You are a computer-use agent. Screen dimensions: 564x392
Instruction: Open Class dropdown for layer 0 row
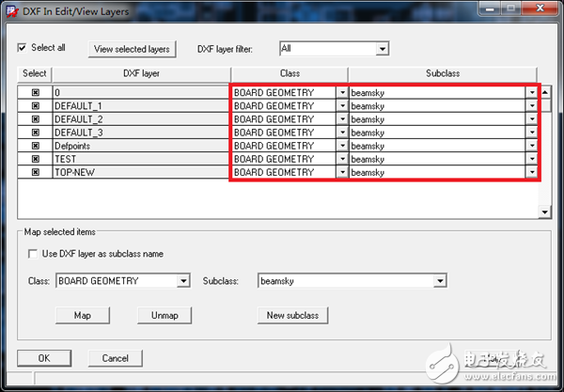tap(342, 93)
